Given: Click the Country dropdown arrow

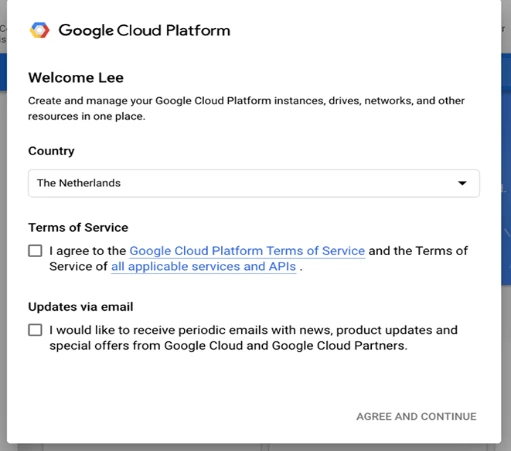Looking at the screenshot, I should pyautogui.click(x=462, y=183).
